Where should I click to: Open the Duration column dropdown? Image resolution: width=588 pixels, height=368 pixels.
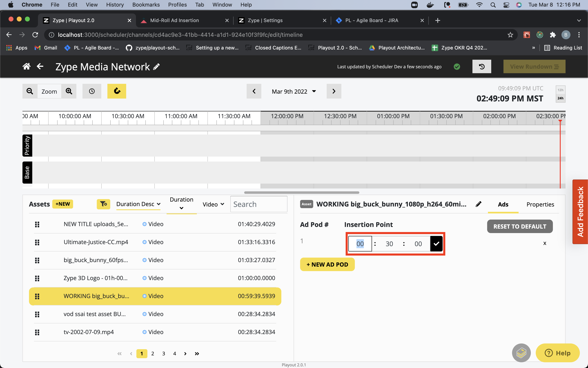(x=182, y=204)
